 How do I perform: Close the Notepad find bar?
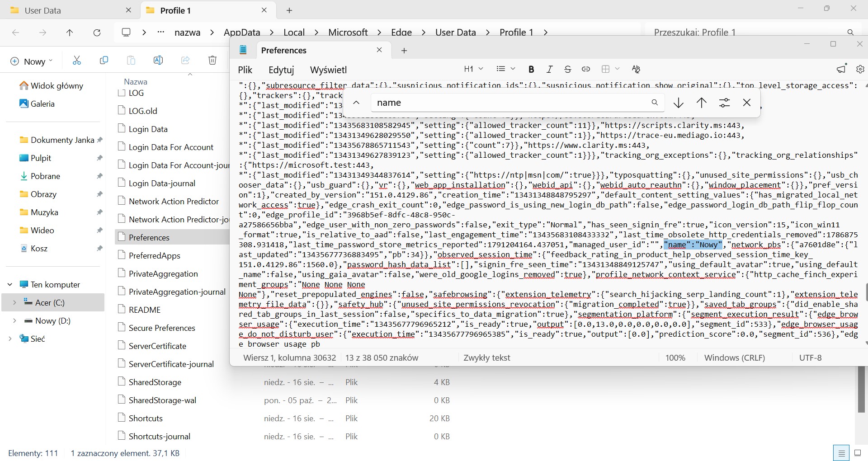coord(747,103)
